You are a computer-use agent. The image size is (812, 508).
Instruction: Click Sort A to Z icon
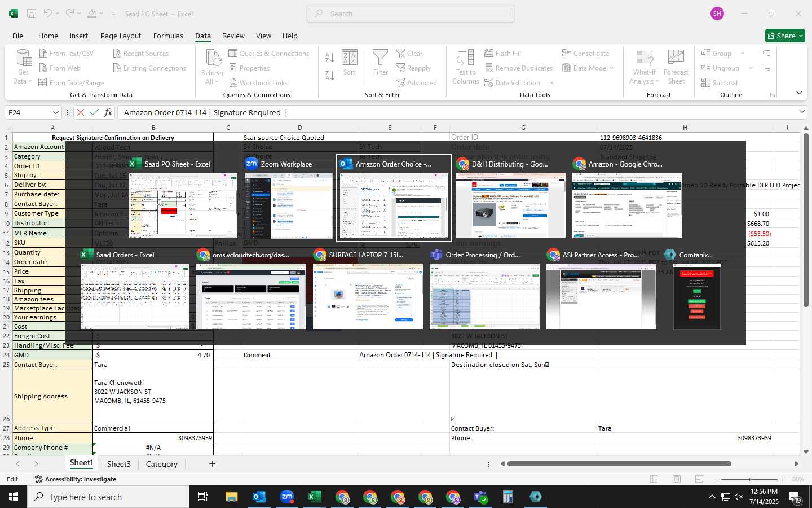(x=330, y=57)
